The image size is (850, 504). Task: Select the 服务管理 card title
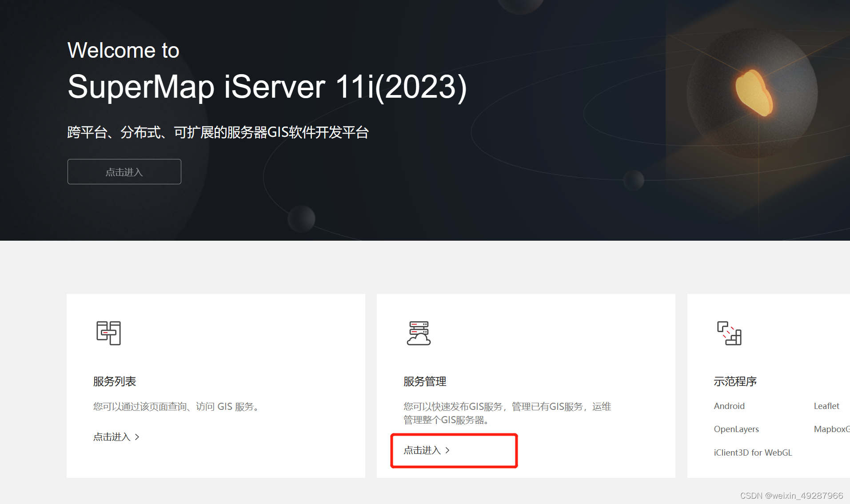pyautogui.click(x=424, y=381)
